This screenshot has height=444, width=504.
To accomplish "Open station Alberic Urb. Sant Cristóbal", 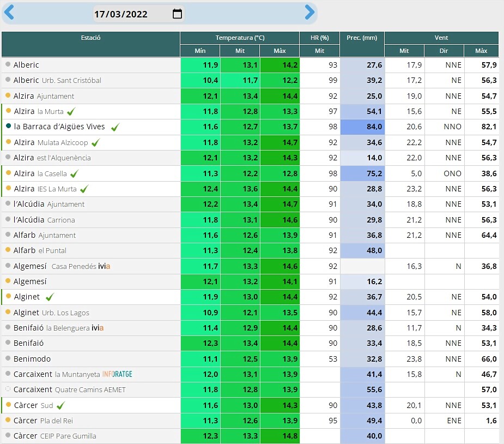I will [x=57, y=80].
